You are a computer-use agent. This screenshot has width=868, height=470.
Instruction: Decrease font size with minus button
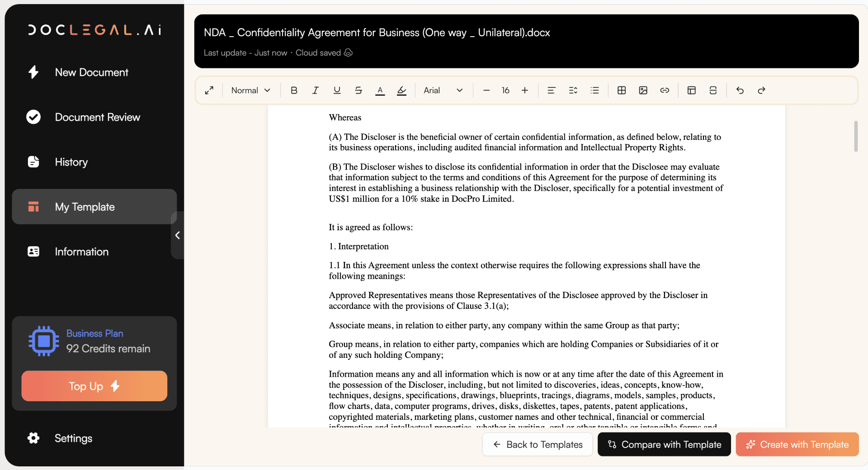coord(486,90)
